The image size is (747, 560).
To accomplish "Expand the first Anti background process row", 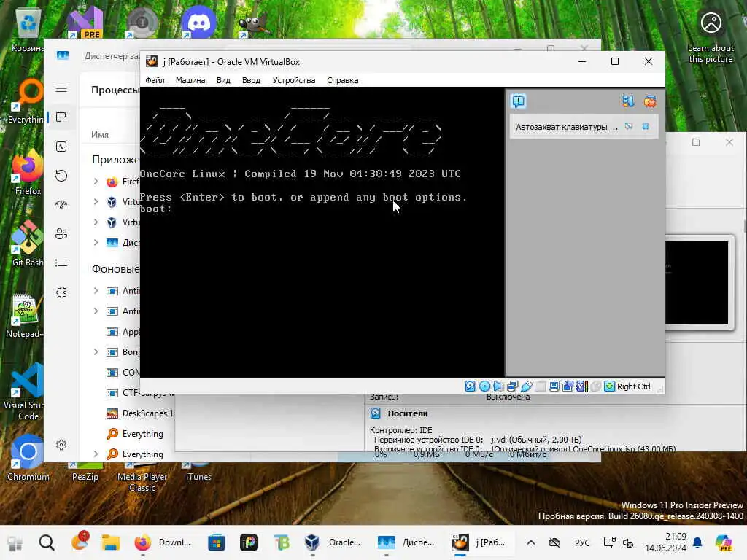I will 96,290.
